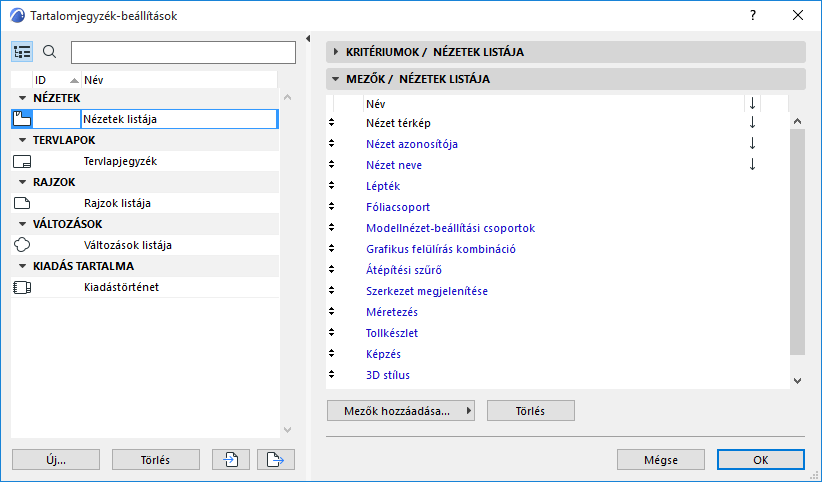Select the Kiadástörténet issue history icon

[x=23, y=287]
